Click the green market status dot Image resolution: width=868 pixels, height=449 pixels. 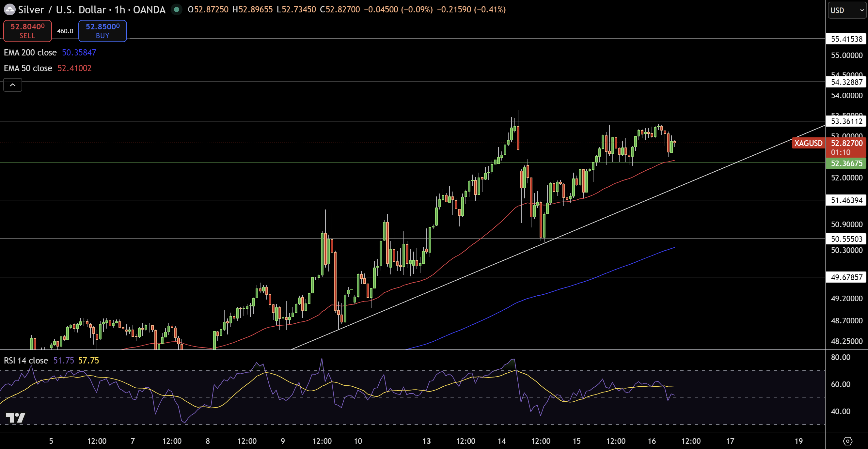click(176, 9)
